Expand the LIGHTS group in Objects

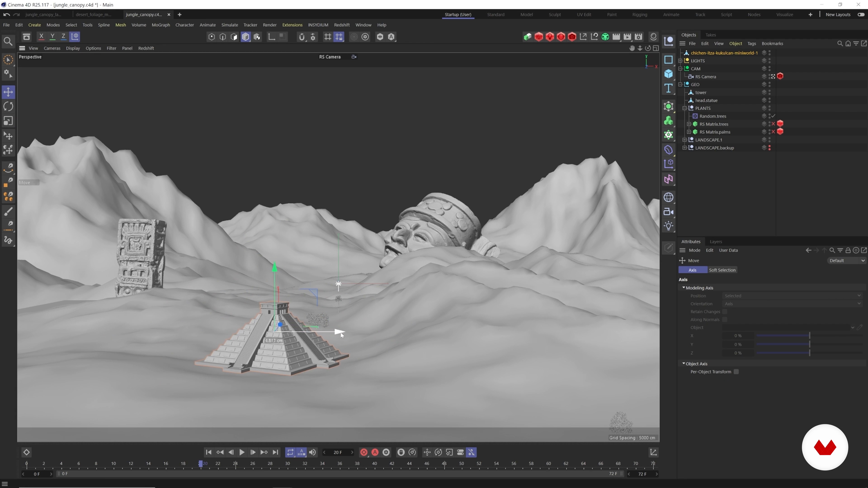tap(680, 61)
